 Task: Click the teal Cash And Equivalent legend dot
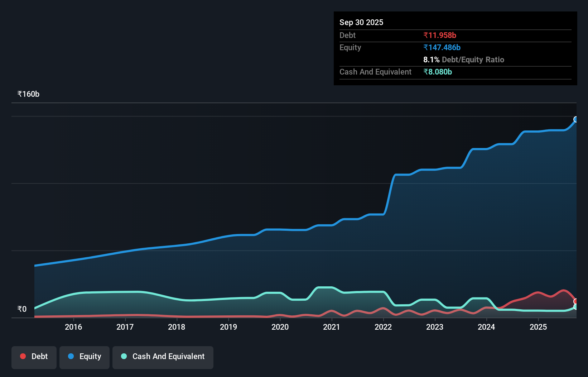[x=124, y=356]
